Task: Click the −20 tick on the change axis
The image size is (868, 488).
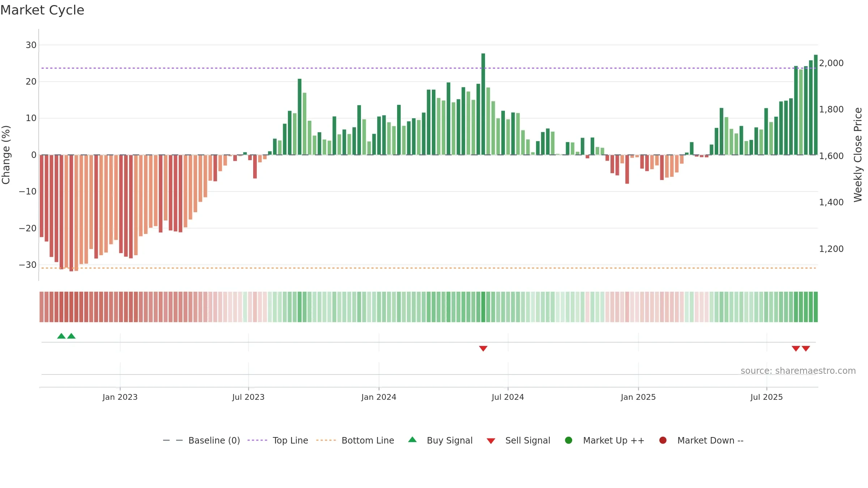Action: pyautogui.click(x=28, y=228)
